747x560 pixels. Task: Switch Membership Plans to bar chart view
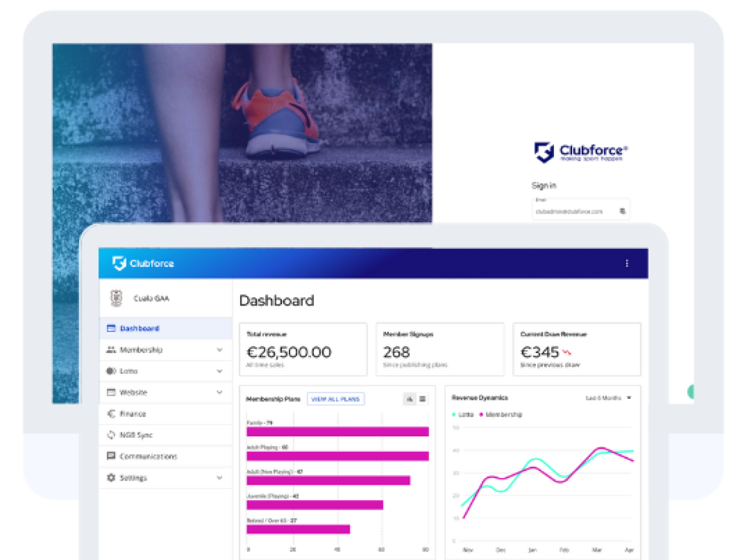pos(410,399)
